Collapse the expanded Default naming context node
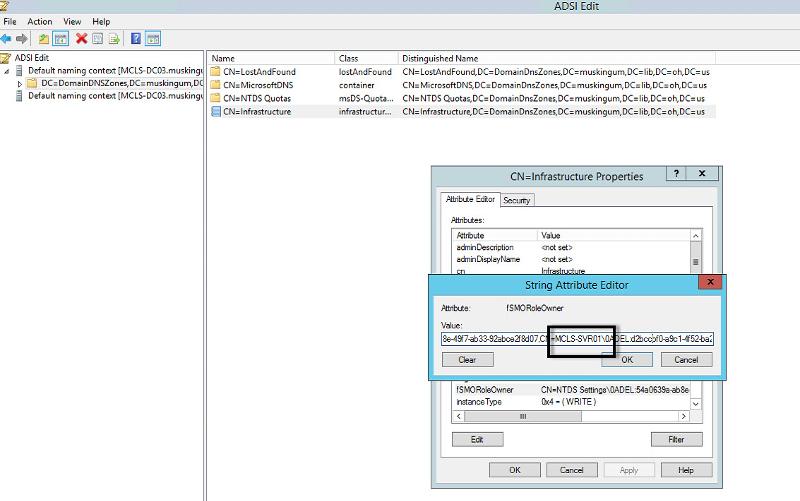800x501 pixels. [x=7, y=71]
